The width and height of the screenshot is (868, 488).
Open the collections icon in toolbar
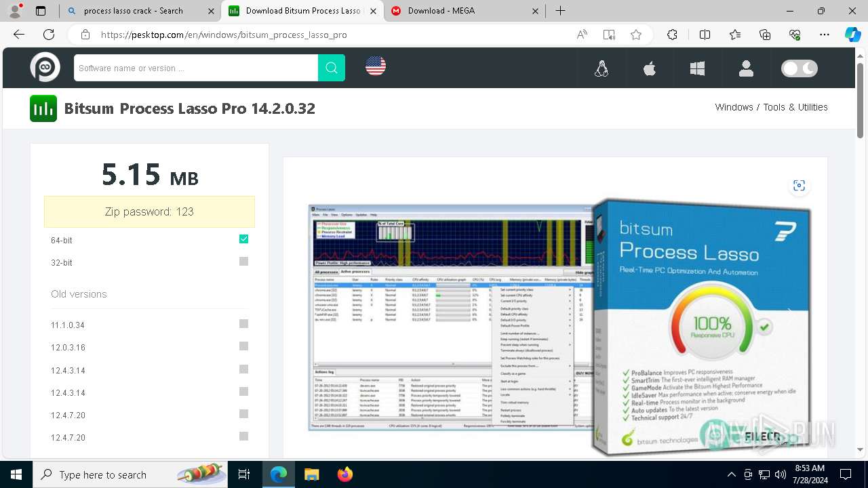tap(765, 35)
